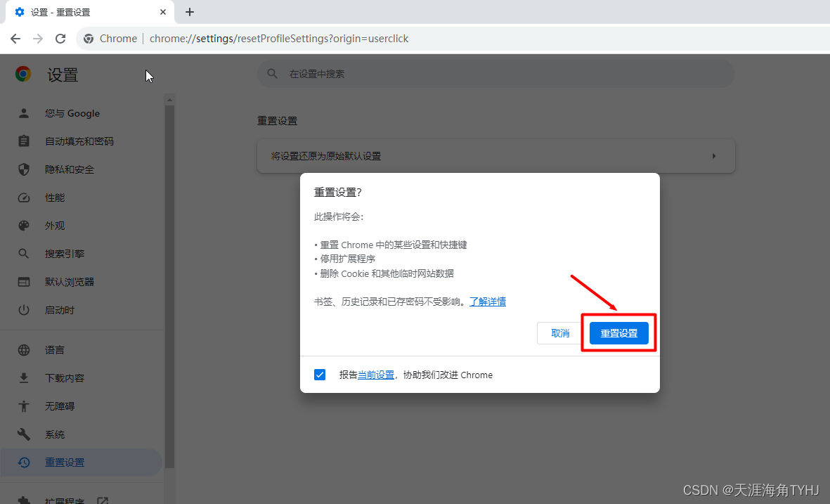This screenshot has height=504, width=830.
Task: Focus the 在设置中搜索 search field
Action: click(x=496, y=74)
